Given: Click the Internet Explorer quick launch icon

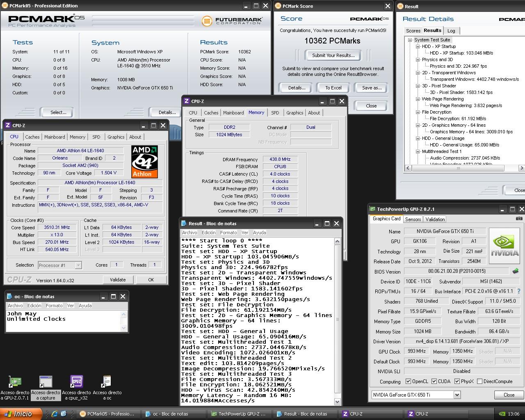Looking at the screenshot, I should (x=54, y=414).
